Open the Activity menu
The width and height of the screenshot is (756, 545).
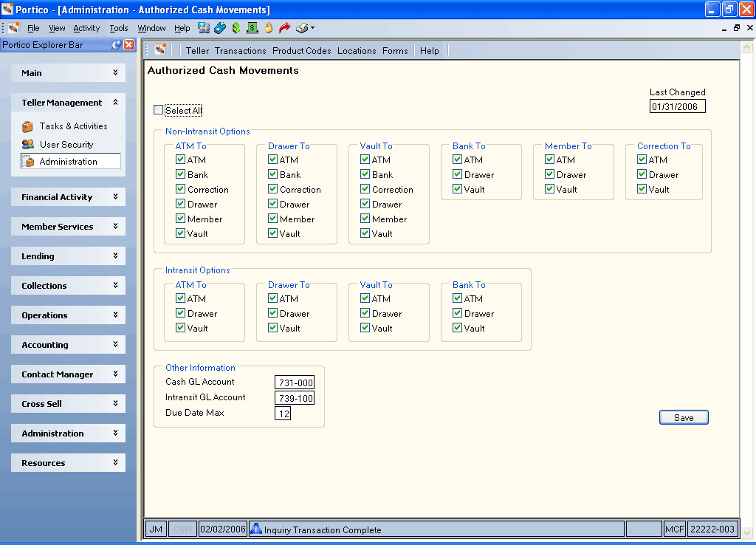pos(86,29)
